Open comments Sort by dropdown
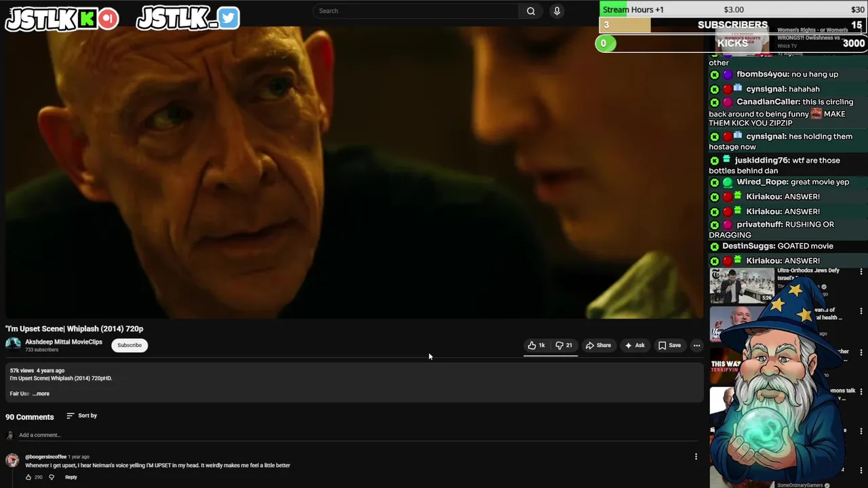The image size is (868, 488). pos(82,415)
